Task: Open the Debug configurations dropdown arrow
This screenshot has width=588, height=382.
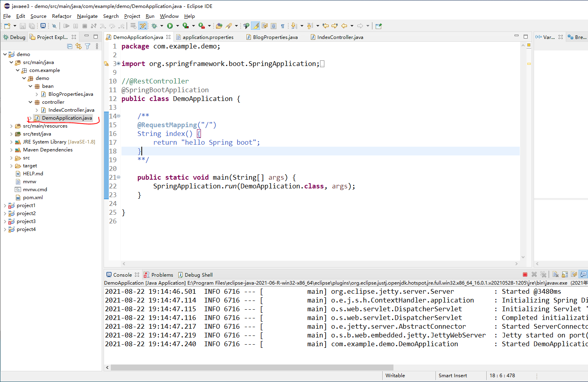Action: [x=162, y=26]
